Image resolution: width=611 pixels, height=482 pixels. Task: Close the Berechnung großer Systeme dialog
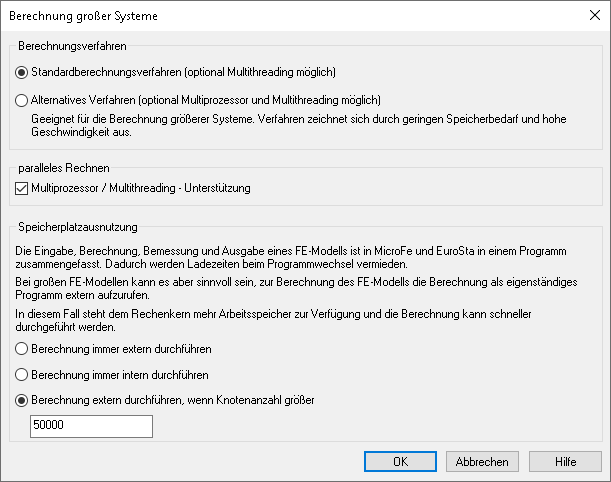click(587, 16)
